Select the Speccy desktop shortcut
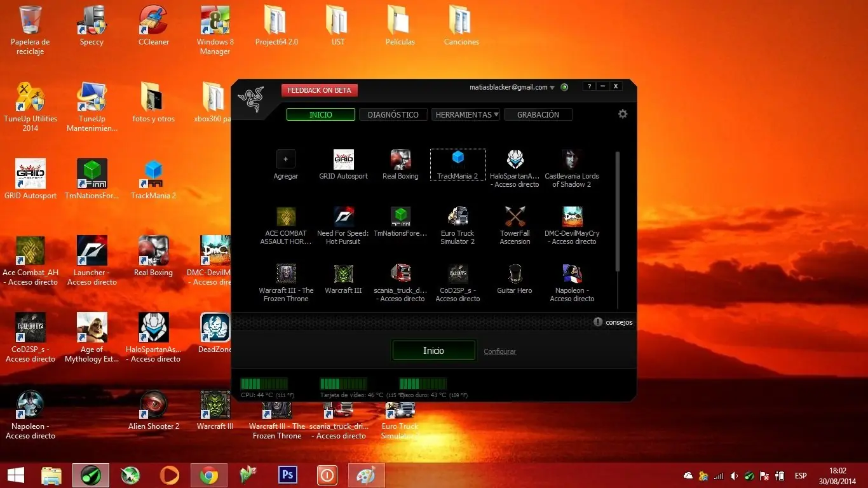Image resolution: width=868 pixels, height=488 pixels. [x=92, y=26]
